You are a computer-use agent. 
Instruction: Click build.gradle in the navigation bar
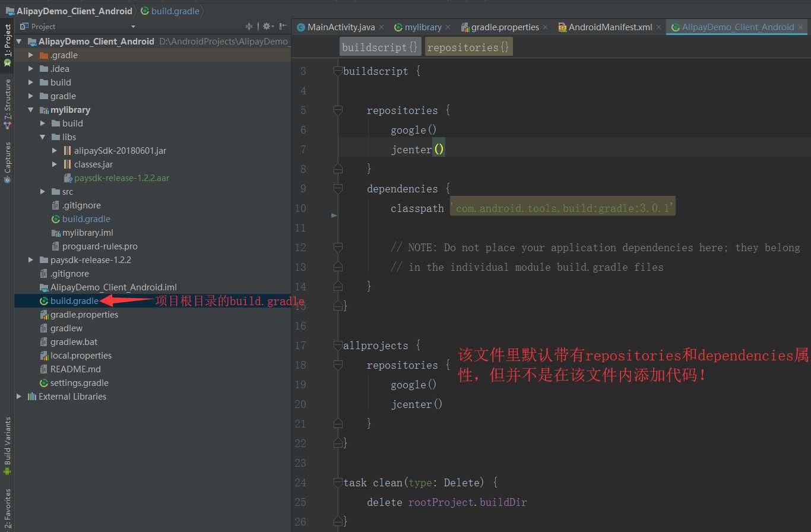coord(175,11)
